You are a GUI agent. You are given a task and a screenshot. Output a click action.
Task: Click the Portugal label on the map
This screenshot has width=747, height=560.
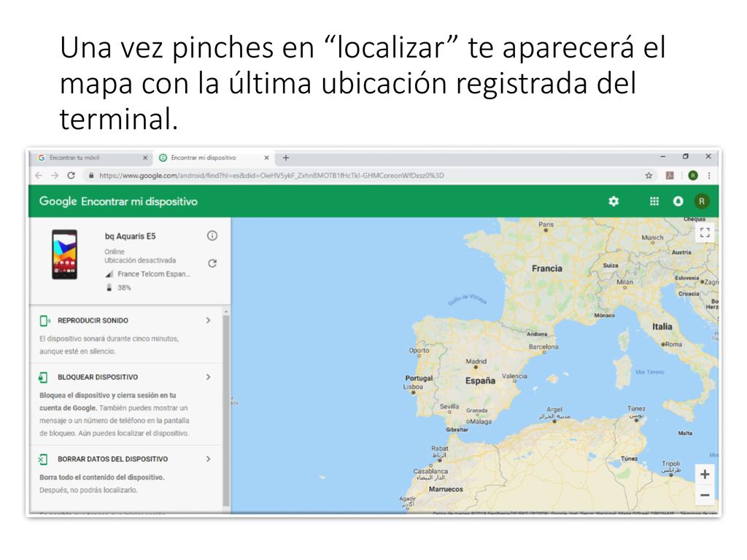419,378
